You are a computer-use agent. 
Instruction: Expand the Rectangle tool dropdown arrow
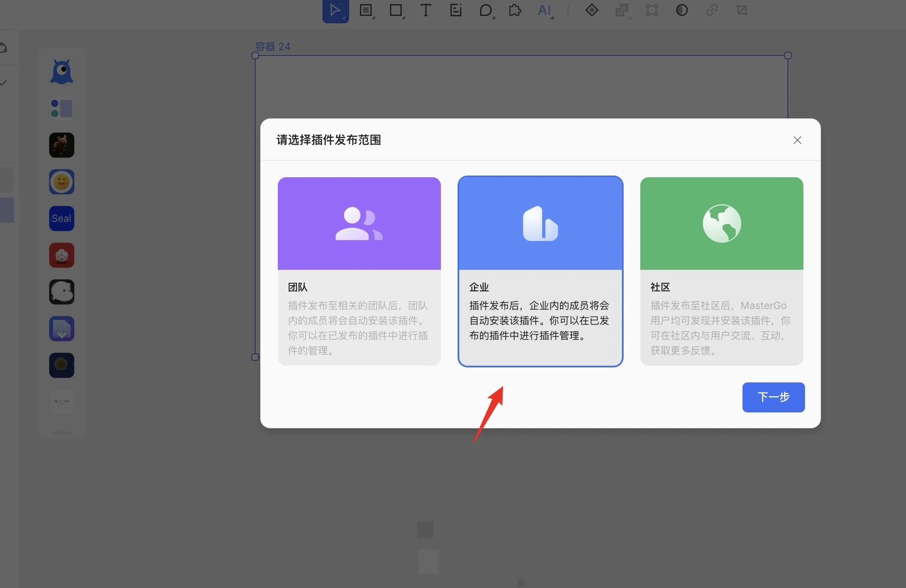[x=404, y=18]
